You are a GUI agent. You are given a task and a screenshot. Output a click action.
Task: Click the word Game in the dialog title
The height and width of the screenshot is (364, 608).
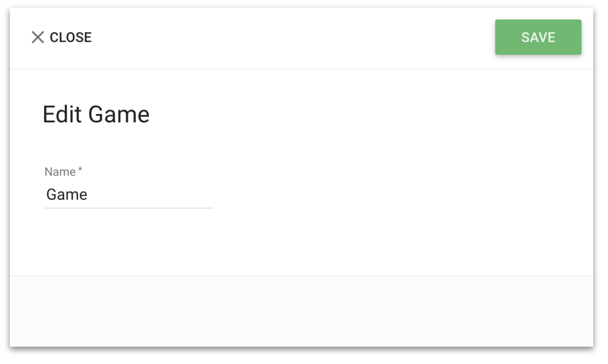coord(119,115)
